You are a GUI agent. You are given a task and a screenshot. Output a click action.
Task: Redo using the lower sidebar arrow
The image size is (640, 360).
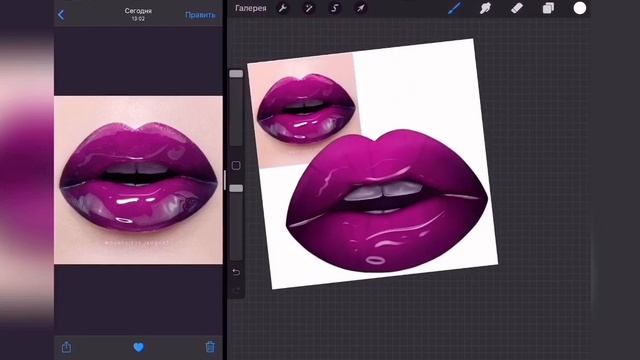236,290
